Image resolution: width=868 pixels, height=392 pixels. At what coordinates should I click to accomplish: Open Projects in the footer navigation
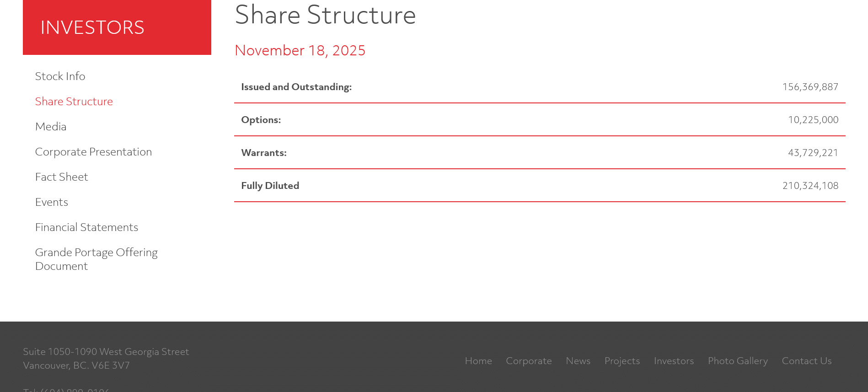(x=622, y=361)
